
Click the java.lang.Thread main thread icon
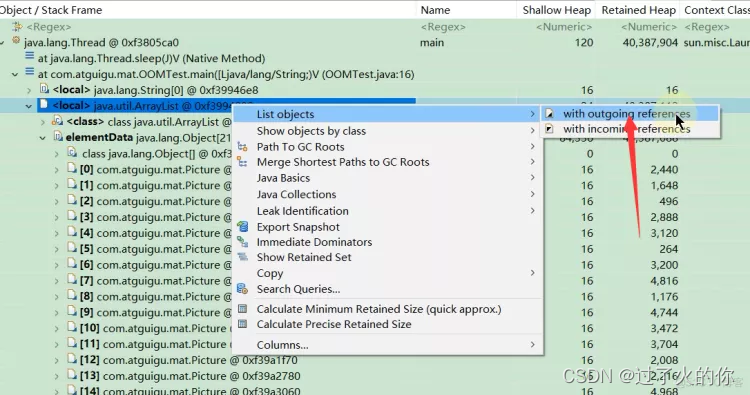tap(16, 42)
